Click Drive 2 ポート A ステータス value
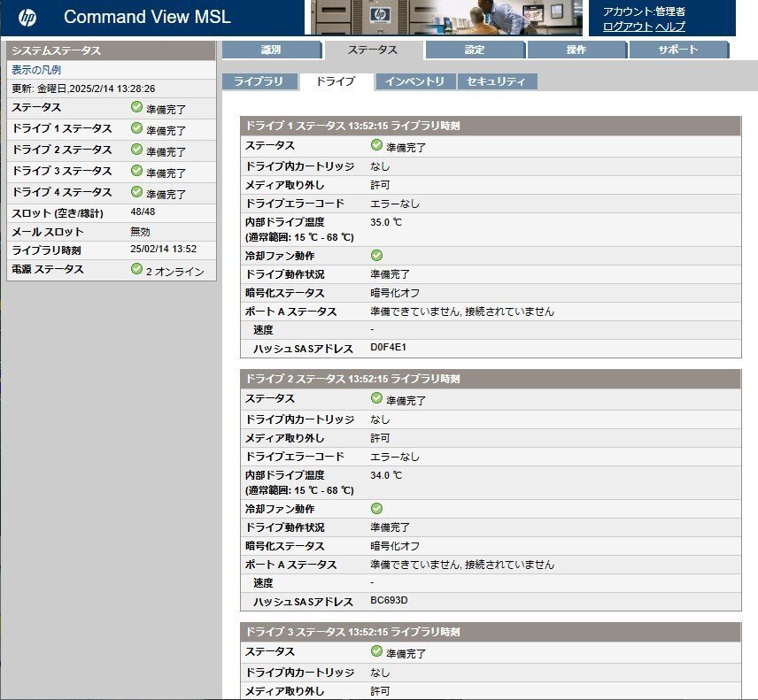The height and width of the screenshot is (700, 758). (462, 565)
